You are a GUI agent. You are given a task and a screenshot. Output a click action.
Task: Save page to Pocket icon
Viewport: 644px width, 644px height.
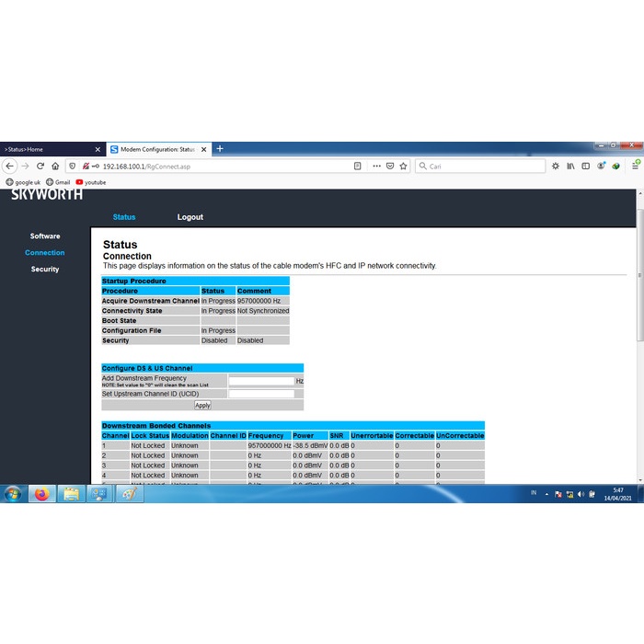click(x=390, y=166)
